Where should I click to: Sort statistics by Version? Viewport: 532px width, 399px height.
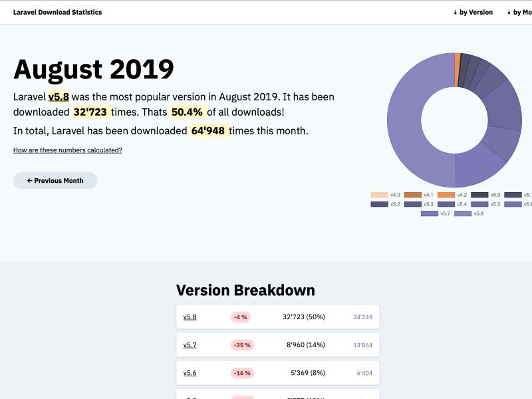473,12
